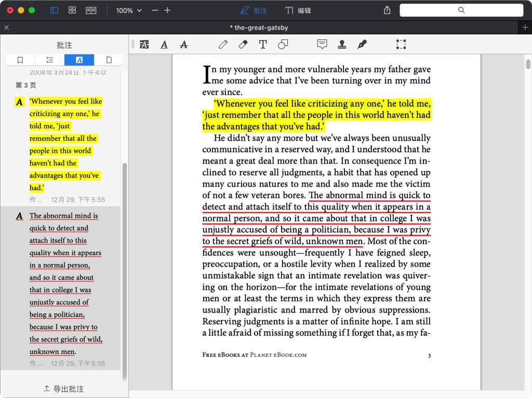
Task: Click the '第 3 页' page heading
Action: tap(26, 85)
